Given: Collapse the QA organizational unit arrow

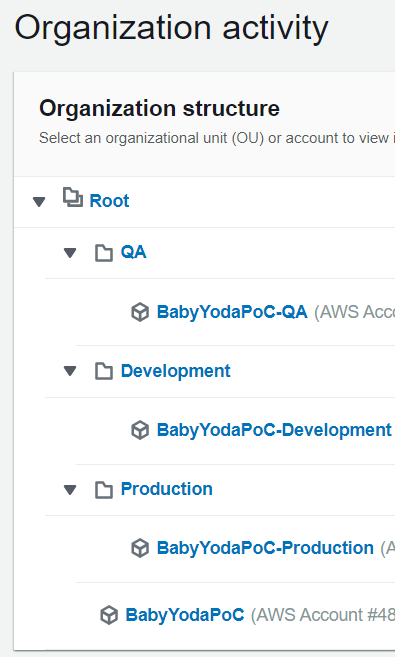Looking at the screenshot, I should (x=70, y=253).
